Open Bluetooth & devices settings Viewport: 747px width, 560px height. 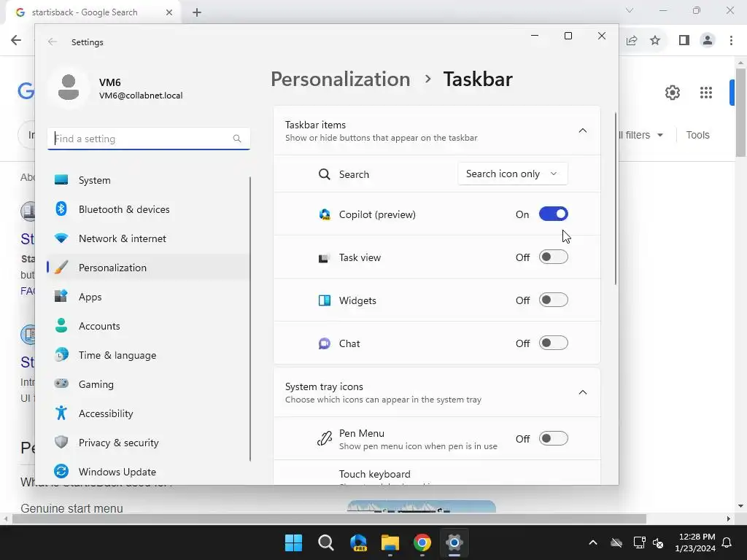(147, 209)
